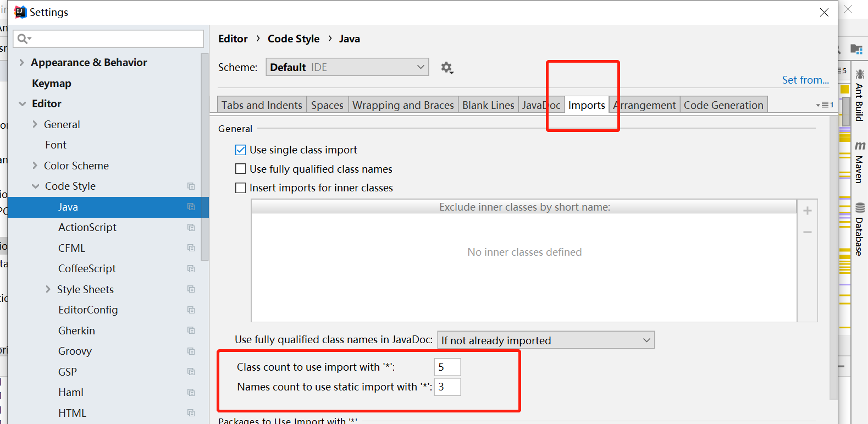Switch to the Code Generation tab
The height and width of the screenshot is (424, 868).
pyautogui.click(x=723, y=105)
